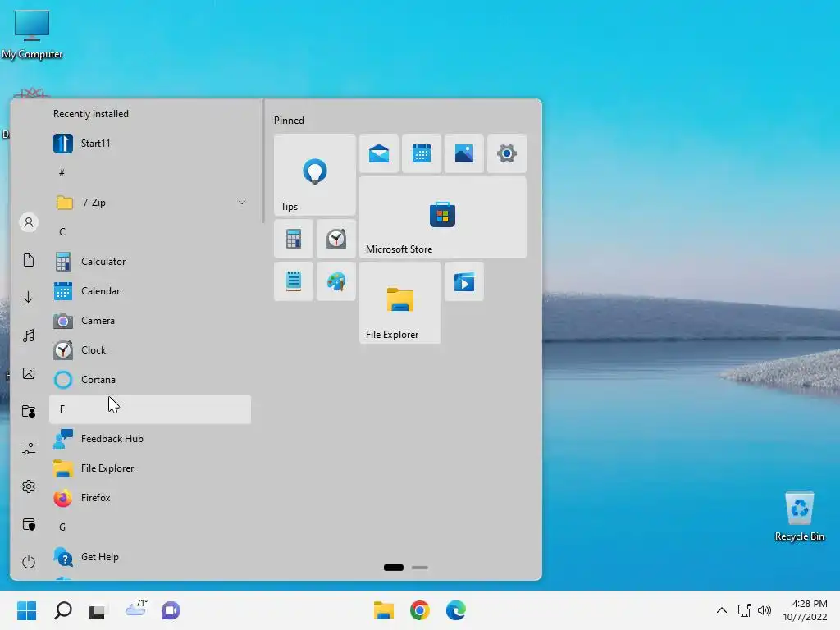
Task: Open File Explorer in the app list
Action: pos(150,468)
